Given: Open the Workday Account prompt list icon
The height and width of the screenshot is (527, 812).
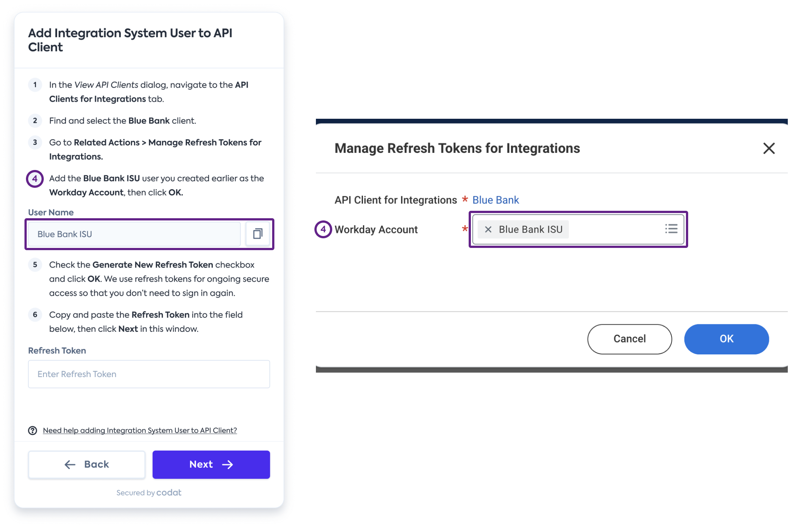Looking at the screenshot, I should tap(671, 229).
